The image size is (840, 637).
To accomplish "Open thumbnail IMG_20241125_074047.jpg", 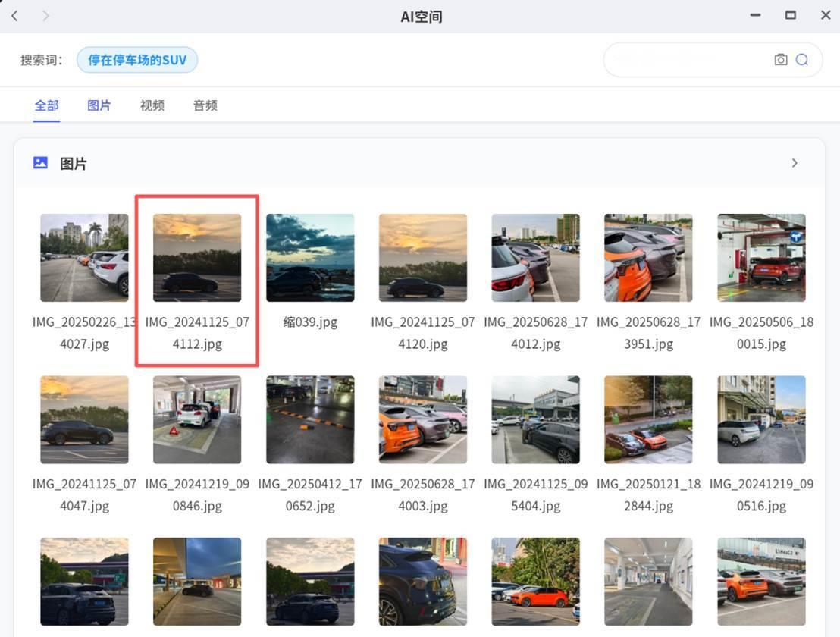I will point(85,419).
